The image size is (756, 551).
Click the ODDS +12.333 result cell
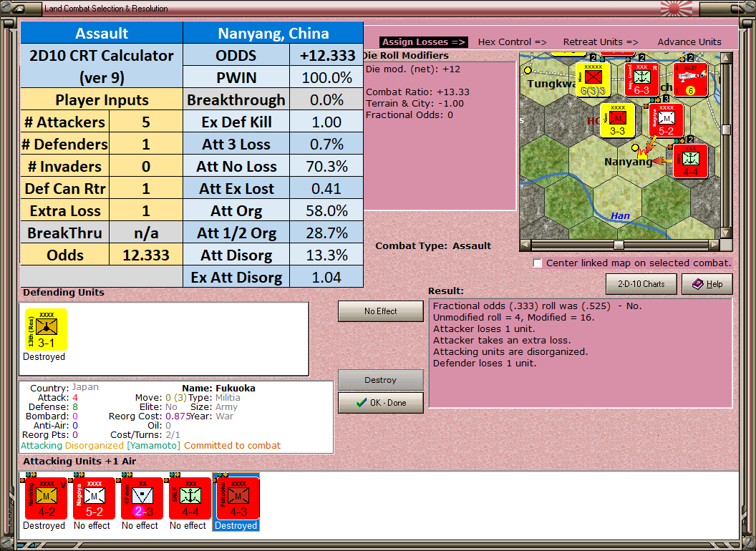326,55
